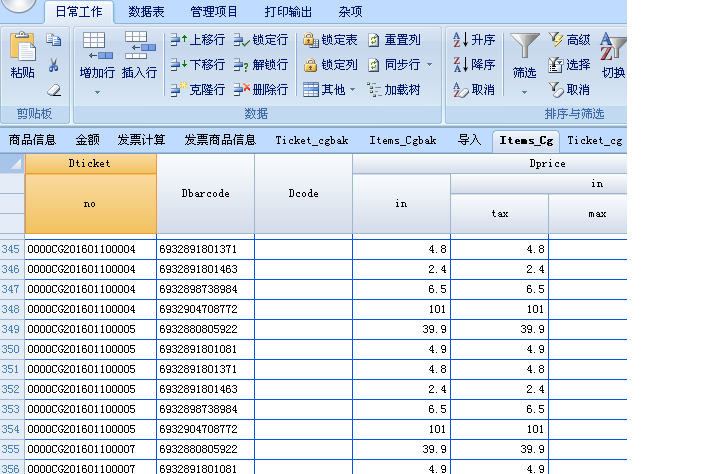Open the Ticket_cg table tab
Image resolution: width=720 pixels, height=474 pixels.
(595, 140)
